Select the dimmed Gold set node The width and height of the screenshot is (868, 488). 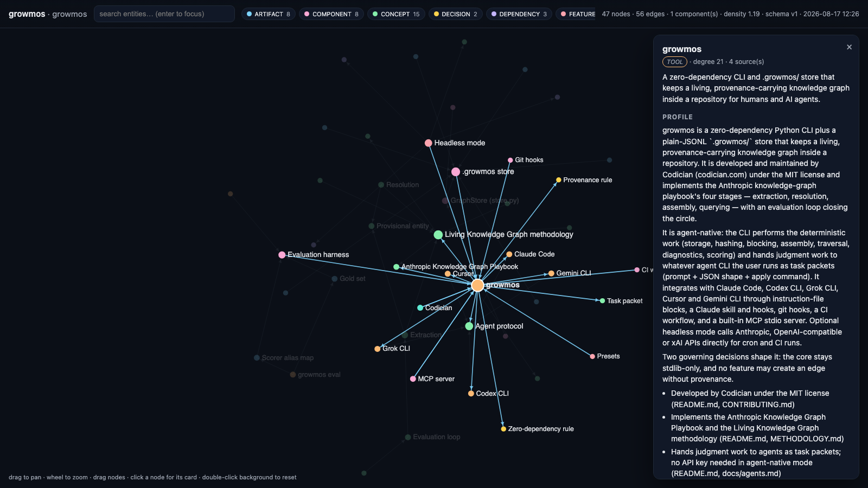335,279
